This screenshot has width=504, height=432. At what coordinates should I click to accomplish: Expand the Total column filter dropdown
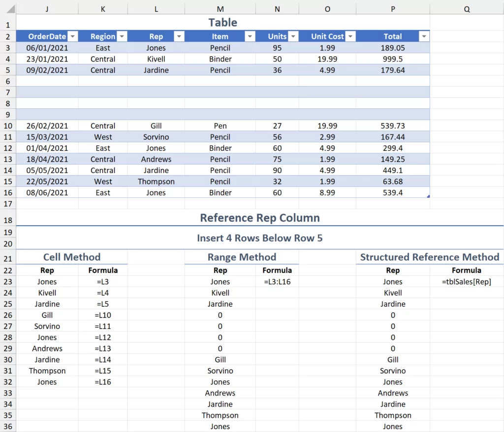[424, 36]
